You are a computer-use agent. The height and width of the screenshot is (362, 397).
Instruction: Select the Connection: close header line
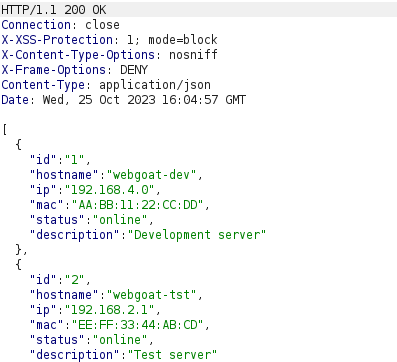coord(60,25)
